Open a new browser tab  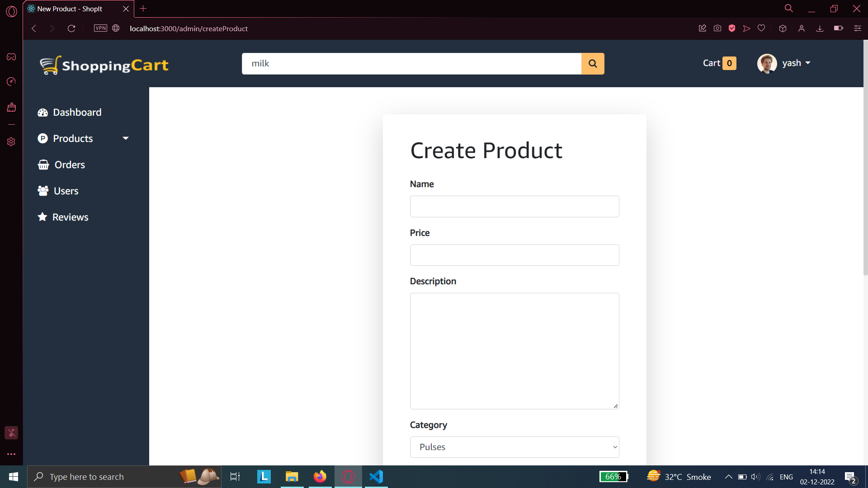[143, 9]
